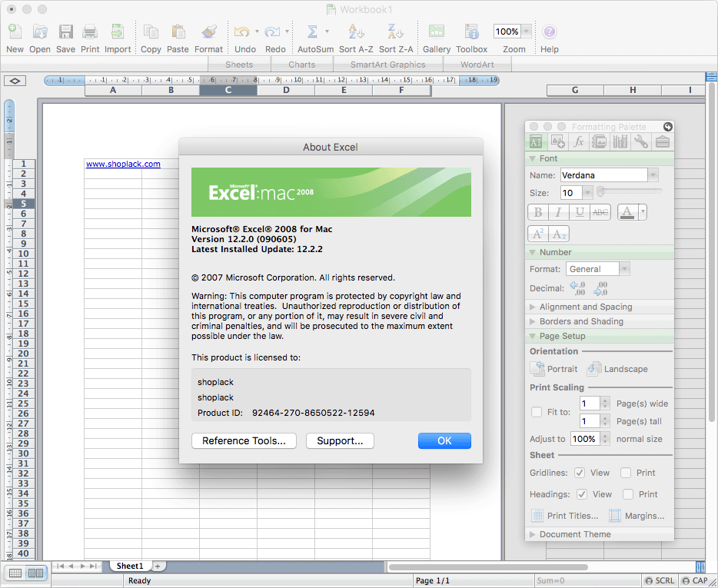Click OK to close About Excel

[x=444, y=441]
